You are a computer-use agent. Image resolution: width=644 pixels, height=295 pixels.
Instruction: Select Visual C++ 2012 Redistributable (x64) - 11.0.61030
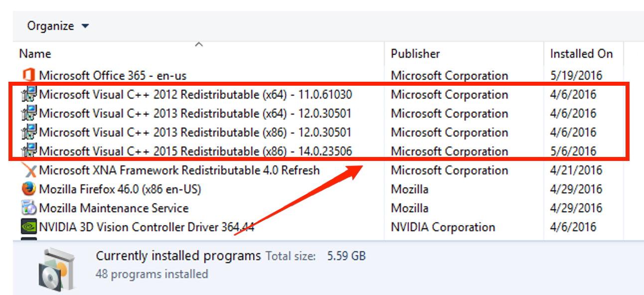(195, 95)
